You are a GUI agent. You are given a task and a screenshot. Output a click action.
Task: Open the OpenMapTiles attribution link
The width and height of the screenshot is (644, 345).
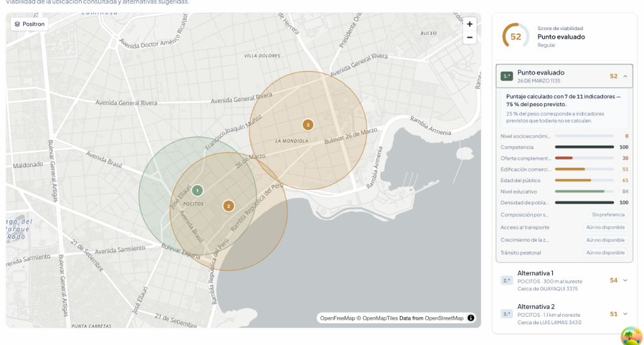click(380, 318)
